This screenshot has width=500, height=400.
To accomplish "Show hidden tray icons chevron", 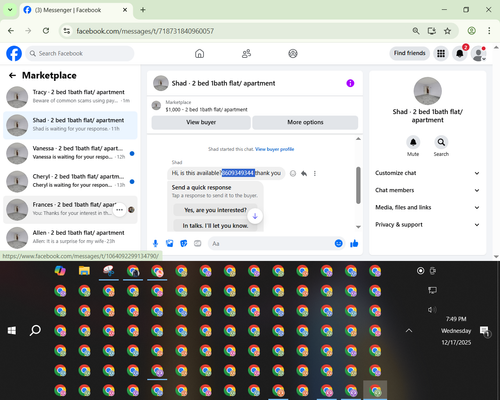I will [x=409, y=331].
